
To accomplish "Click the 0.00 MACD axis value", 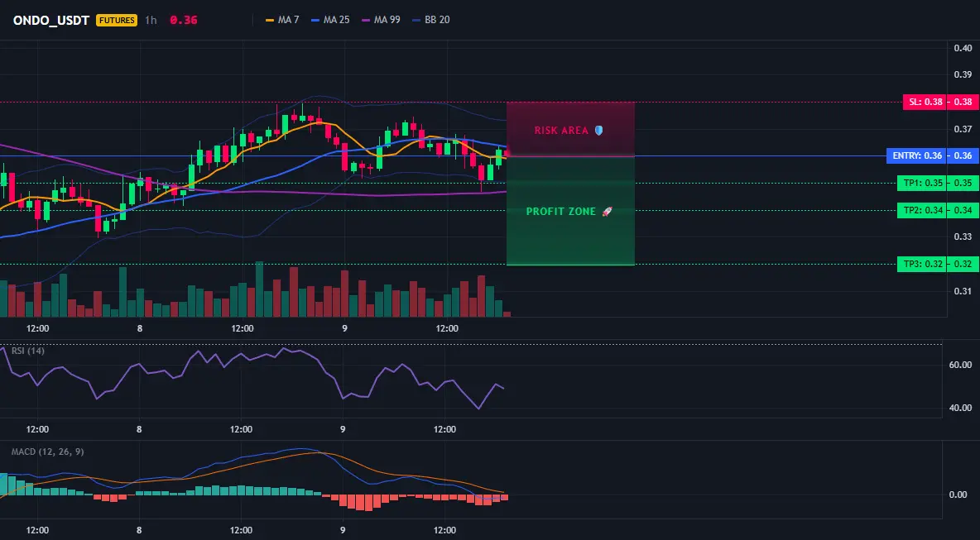I will (958, 495).
